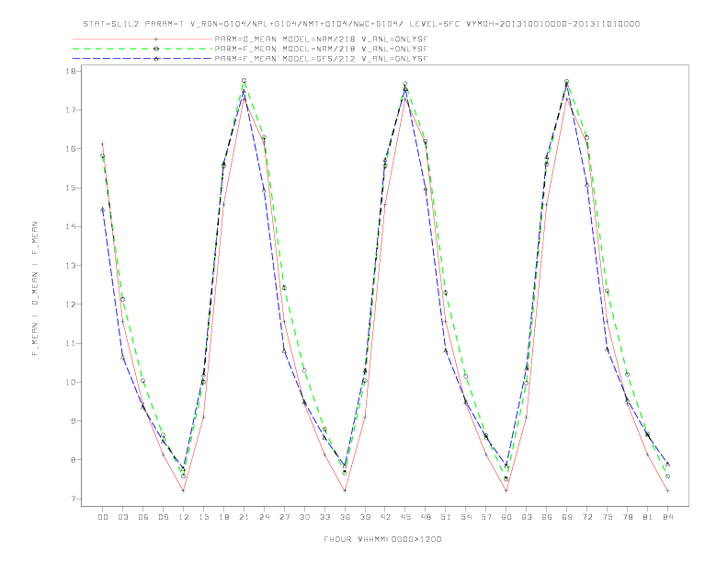
Task: Click y-axis tick label 9
Action: pos(74,421)
